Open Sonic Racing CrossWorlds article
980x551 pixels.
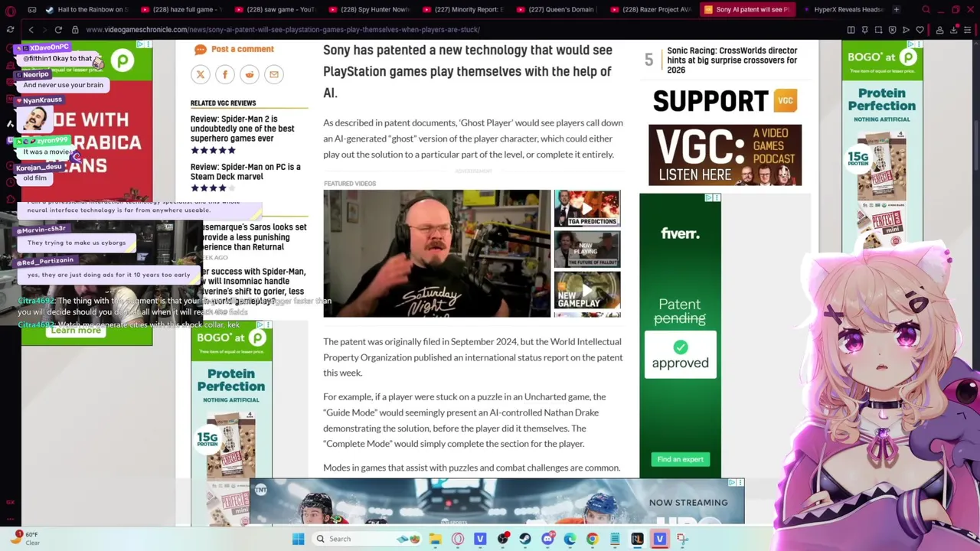tap(732, 60)
